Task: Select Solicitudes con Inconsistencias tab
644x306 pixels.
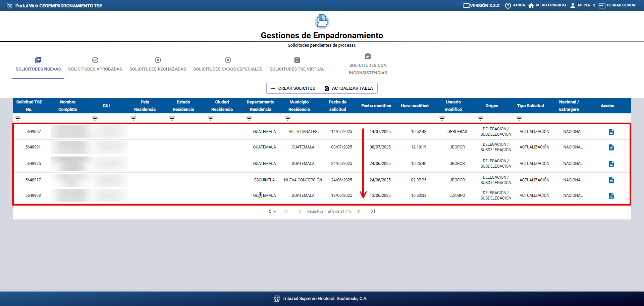Action: pyautogui.click(x=368, y=64)
